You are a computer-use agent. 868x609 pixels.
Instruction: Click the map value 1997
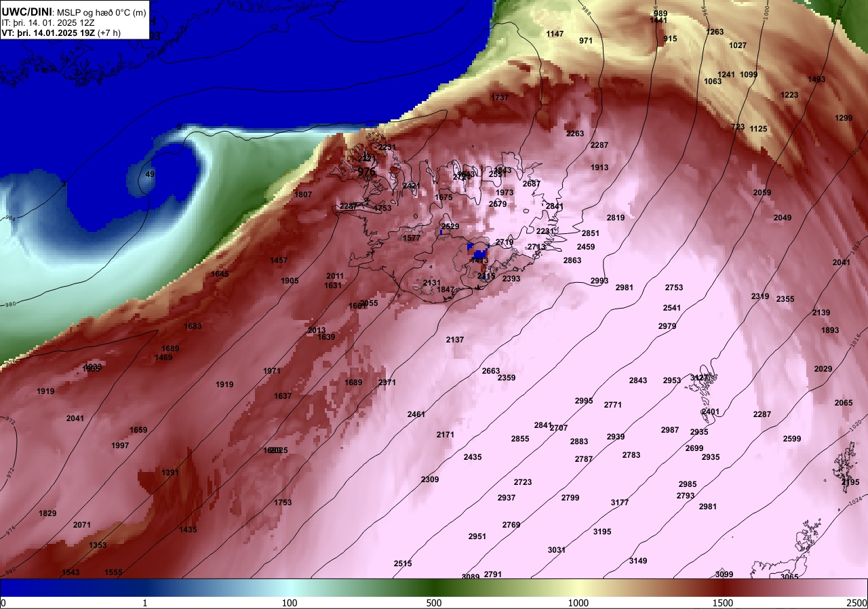120,446
